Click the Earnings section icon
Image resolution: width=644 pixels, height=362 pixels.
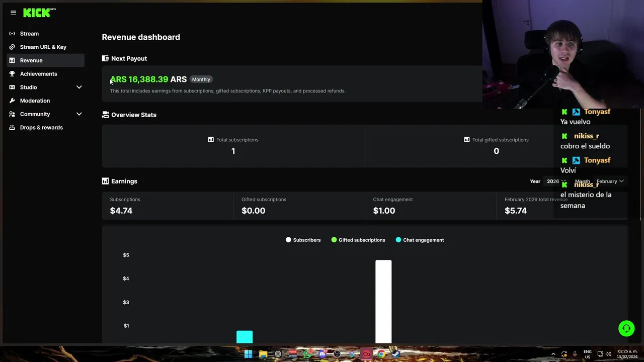[105, 181]
